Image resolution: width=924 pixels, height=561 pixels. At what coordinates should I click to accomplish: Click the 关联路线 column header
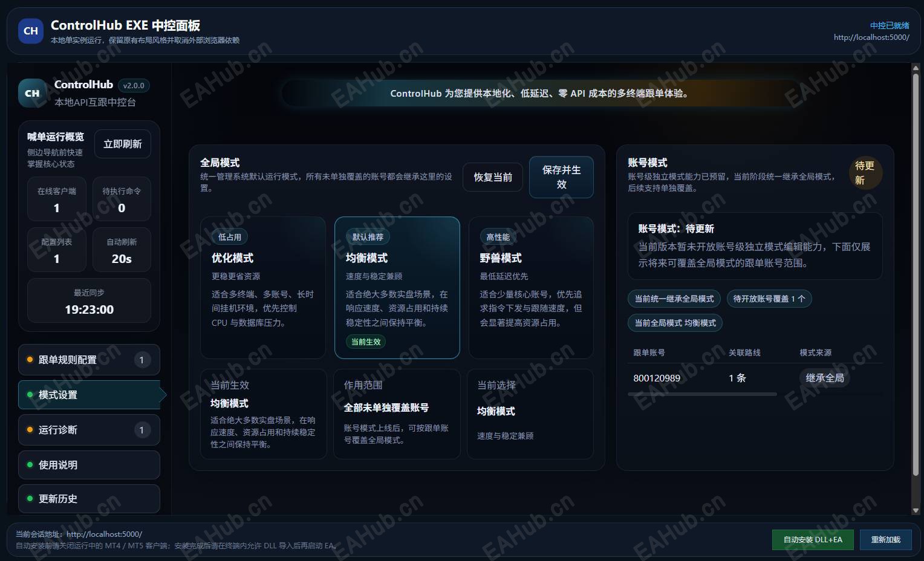point(744,352)
